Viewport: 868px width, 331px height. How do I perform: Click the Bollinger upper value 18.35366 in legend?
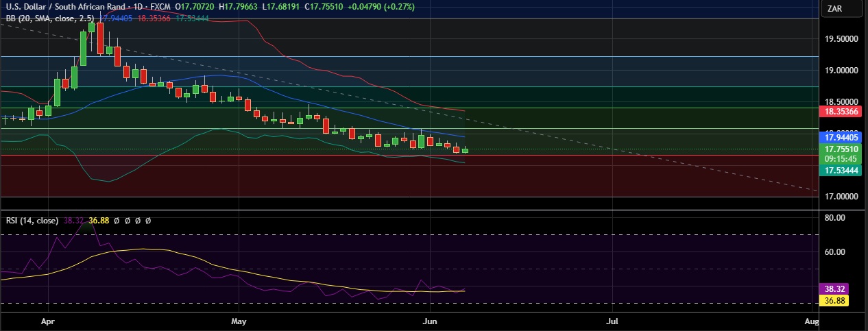156,18
